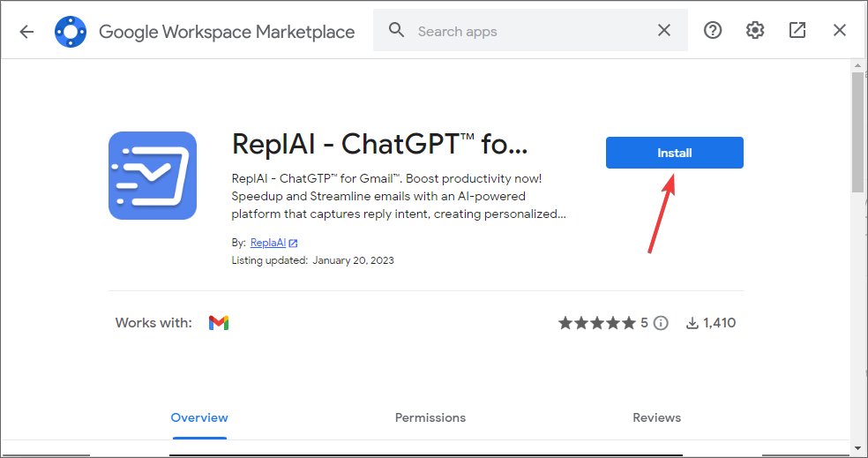Open the ReplaAI developer link
The image size is (868, 458).
tap(268, 243)
